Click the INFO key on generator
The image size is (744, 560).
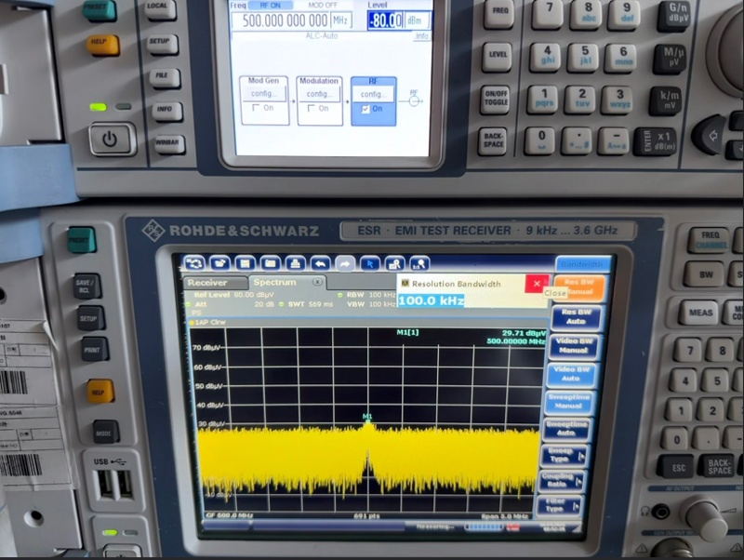point(166,110)
